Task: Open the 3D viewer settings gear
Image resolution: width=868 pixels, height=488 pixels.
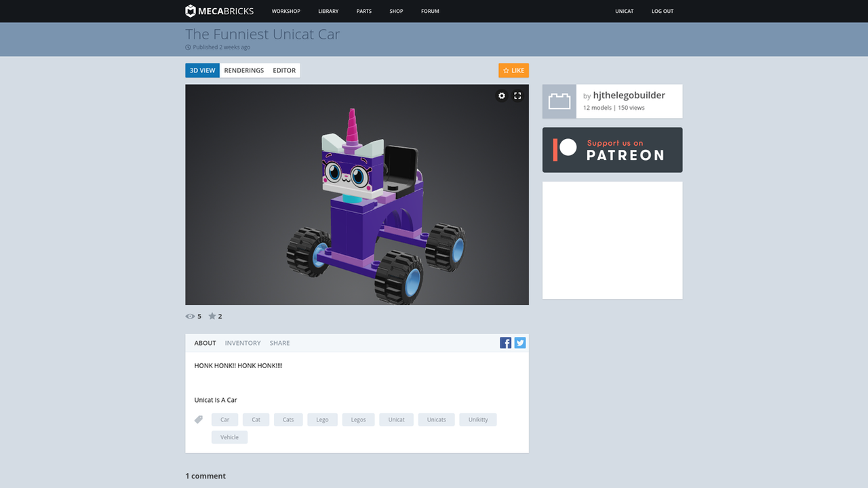Action: [x=502, y=96]
